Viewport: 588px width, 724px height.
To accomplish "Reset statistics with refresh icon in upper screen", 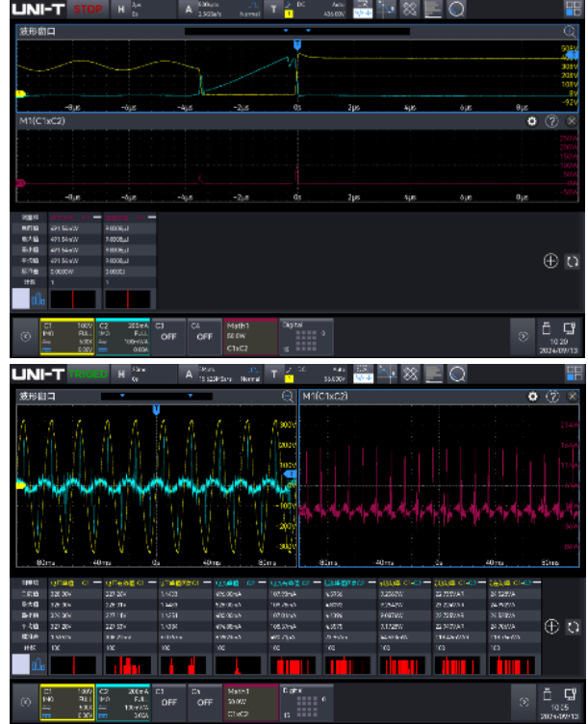I will (x=573, y=261).
